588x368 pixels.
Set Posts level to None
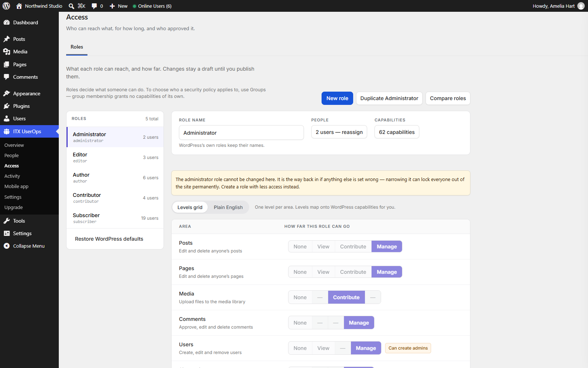(300, 247)
